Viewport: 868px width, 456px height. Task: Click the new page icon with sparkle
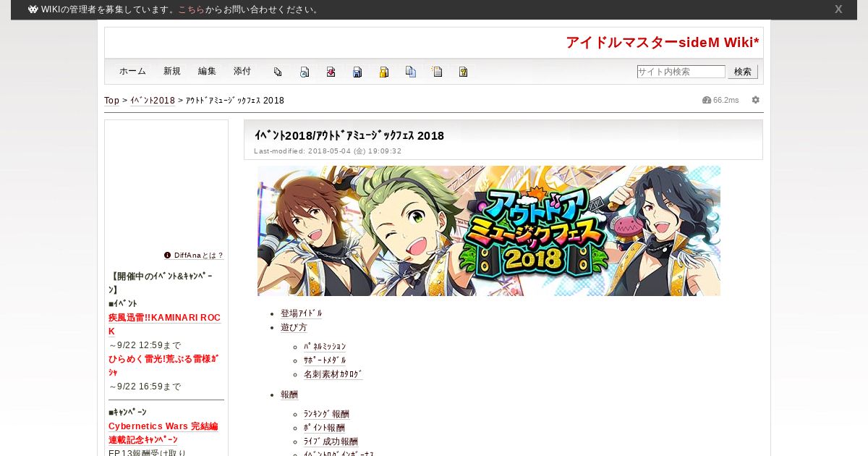point(437,72)
